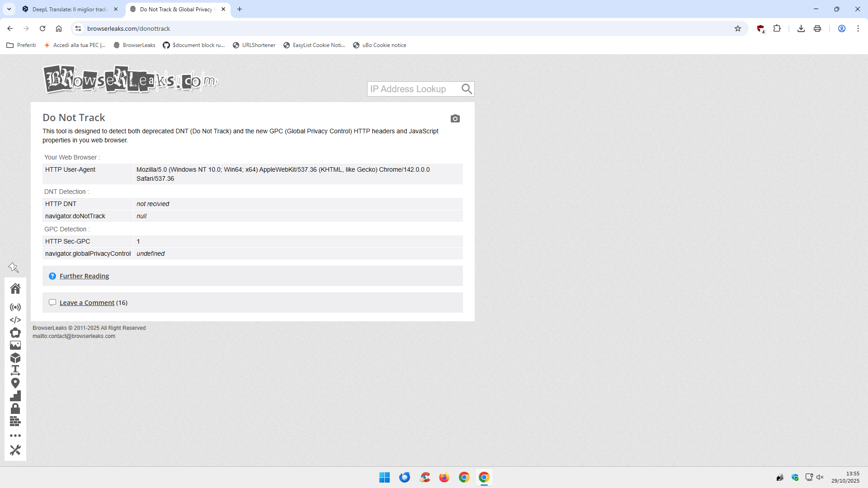Click the padlock SSL sidebar icon
Image resolution: width=868 pixels, height=488 pixels.
[15, 408]
